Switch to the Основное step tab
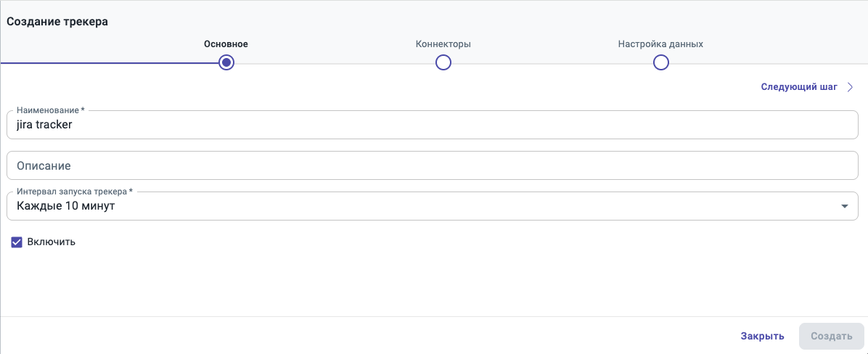868x354 pixels. click(226, 44)
